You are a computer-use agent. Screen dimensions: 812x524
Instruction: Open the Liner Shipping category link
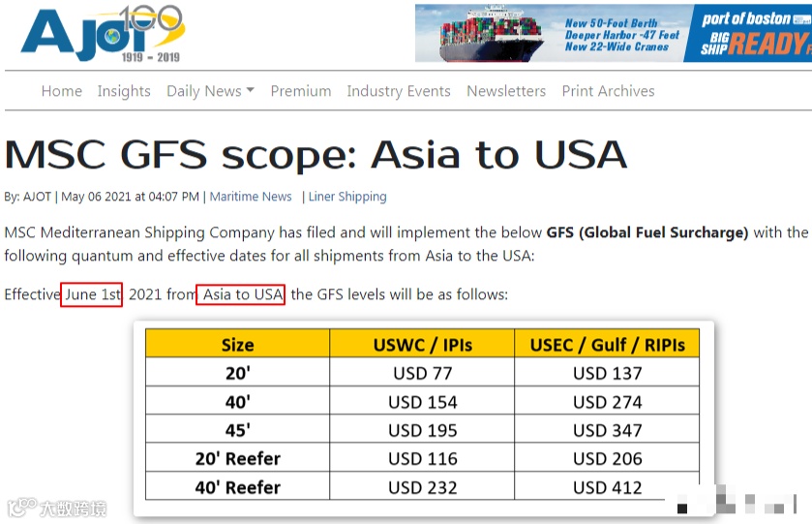[347, 197]
